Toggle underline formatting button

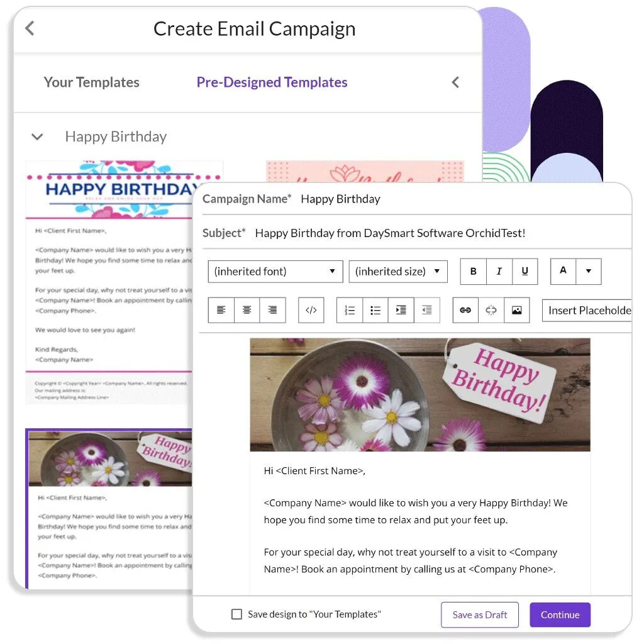tap(525, 272)
